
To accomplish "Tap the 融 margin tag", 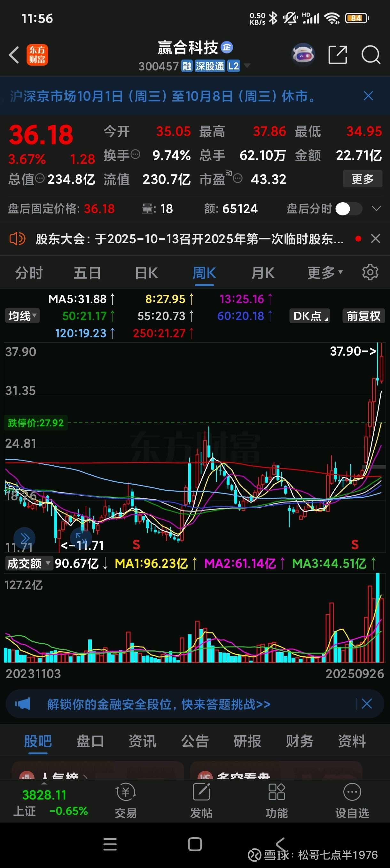I will pos(187,66).
